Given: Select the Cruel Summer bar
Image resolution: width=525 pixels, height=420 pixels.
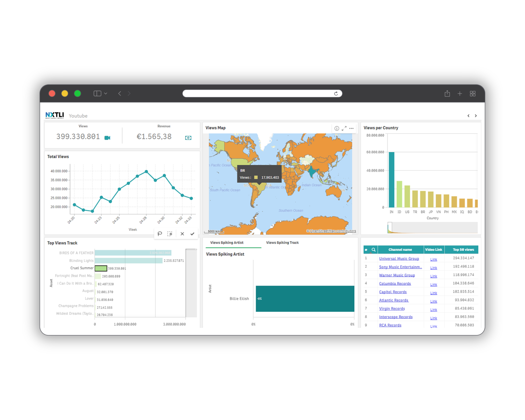Looking at the screenshot, I should [x=101, y=268].
